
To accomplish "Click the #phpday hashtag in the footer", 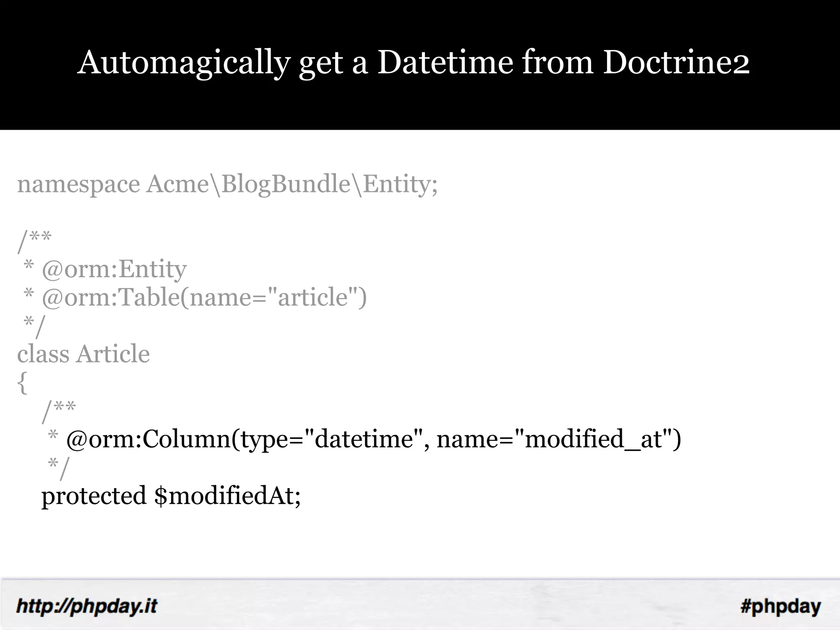I will pos(781,607).
